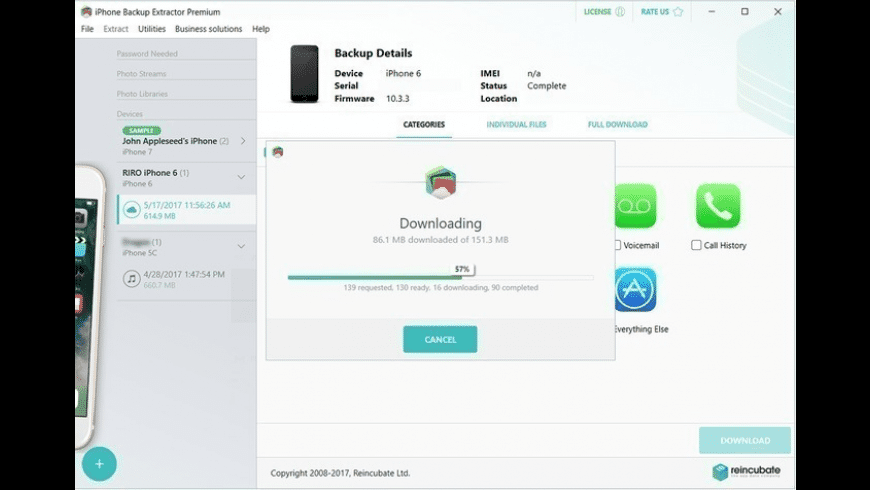Click the small app icon in dialog title
This screenshot has height=490, width=870.
[278, 151]
